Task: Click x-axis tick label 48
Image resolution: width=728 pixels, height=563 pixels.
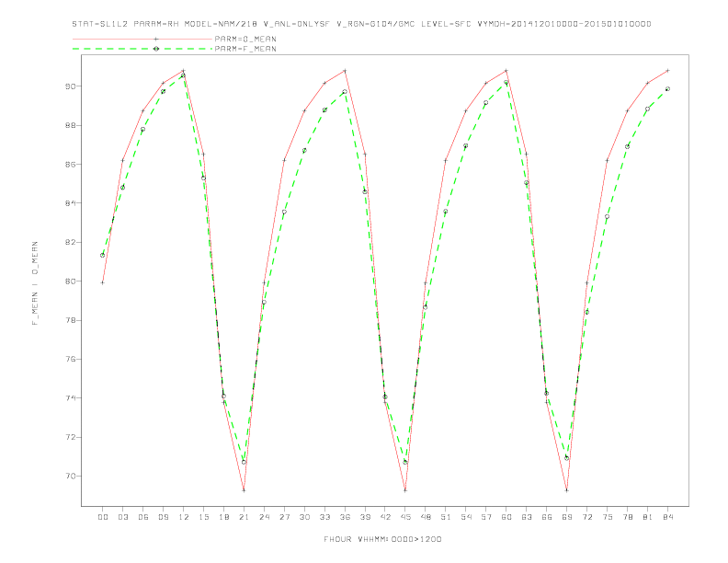Action: tap(426, 517)
